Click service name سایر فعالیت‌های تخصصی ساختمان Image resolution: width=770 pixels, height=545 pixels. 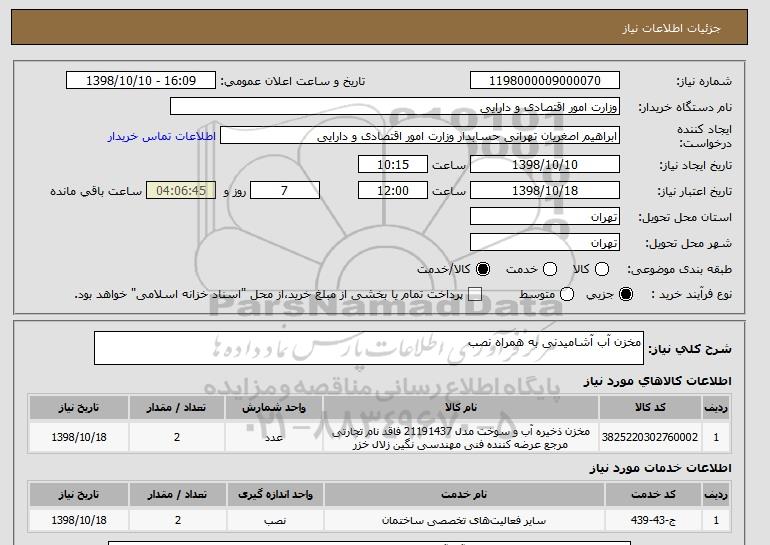[x=464, y=520]
